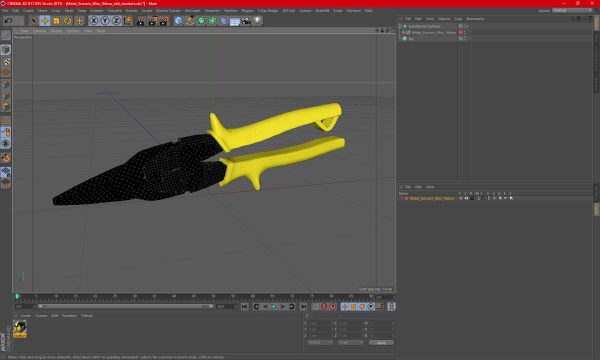Click the Apply button in coordinates
Viewport: 600px width, 360px height.
pos(381,343)
